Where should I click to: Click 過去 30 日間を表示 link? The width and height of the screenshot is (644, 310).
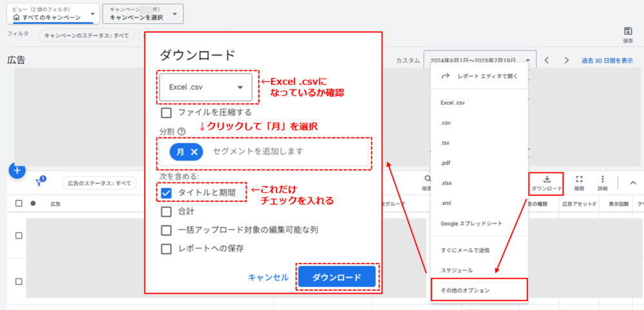click(x=607, y=61)
